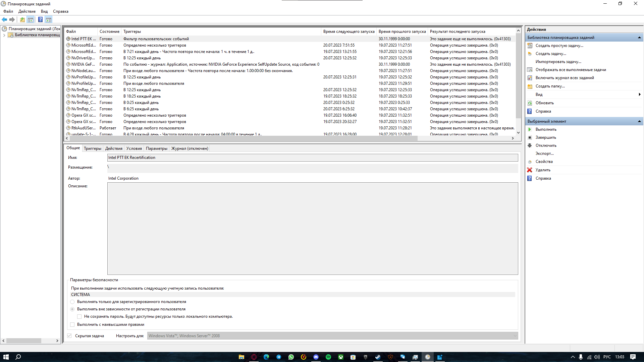Click the Описание text area
This screenshot has height=362, width=644.
pos(313,229)
